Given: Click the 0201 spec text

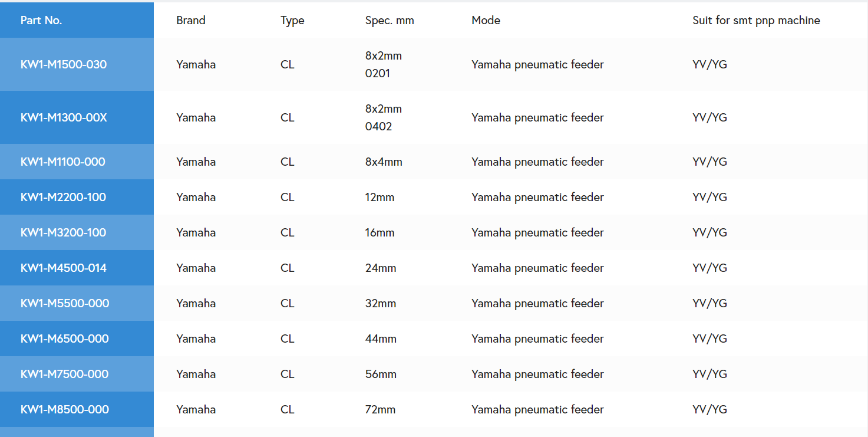Looking at the screenshot, I should (378, 73).
